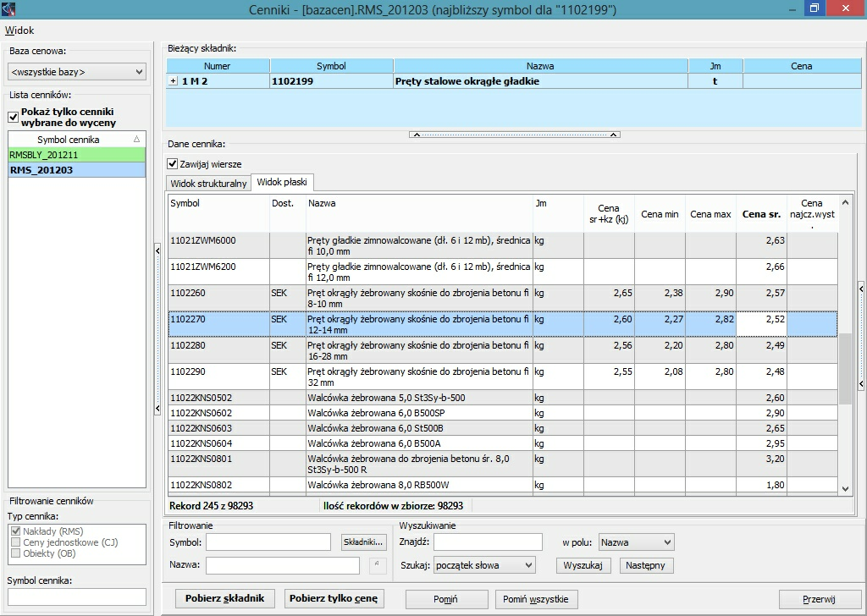Click the application icon in title bar
Image resolution: width=867 pixels, height=616 pixels.
(8, 8)
